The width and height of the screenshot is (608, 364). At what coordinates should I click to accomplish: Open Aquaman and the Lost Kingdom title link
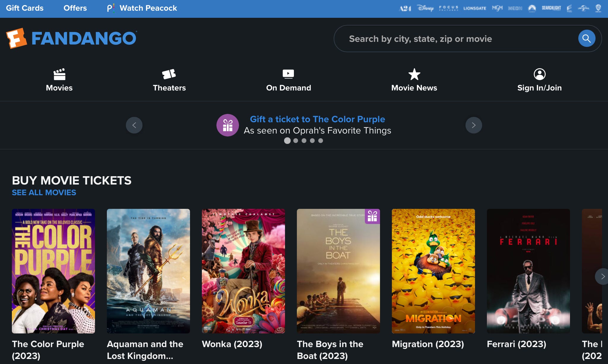tap(145, 350)
